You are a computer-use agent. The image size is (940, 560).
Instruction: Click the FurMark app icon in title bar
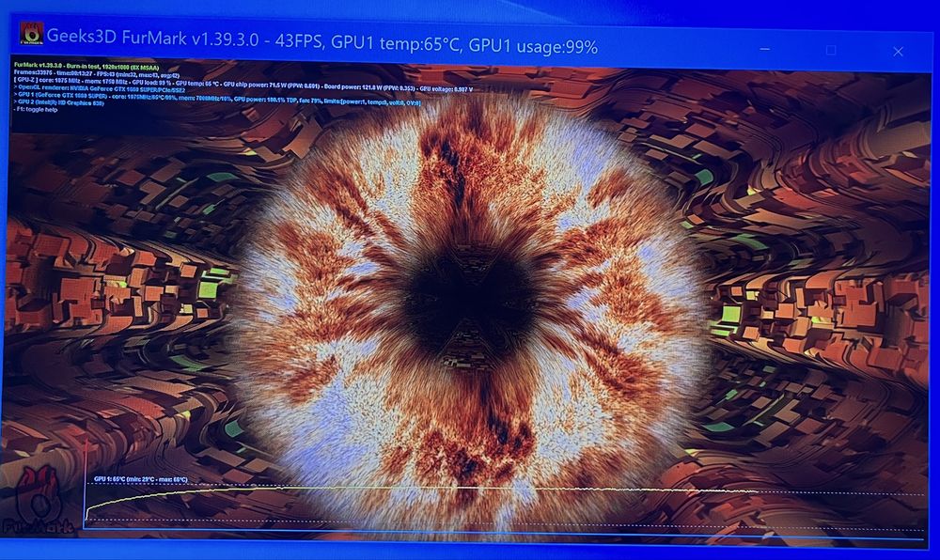coord(31,34)
